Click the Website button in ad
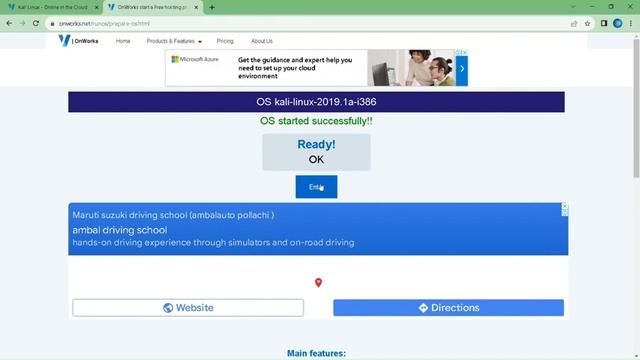The height and width of the screenshot is (360, 640). click(188, 308)
